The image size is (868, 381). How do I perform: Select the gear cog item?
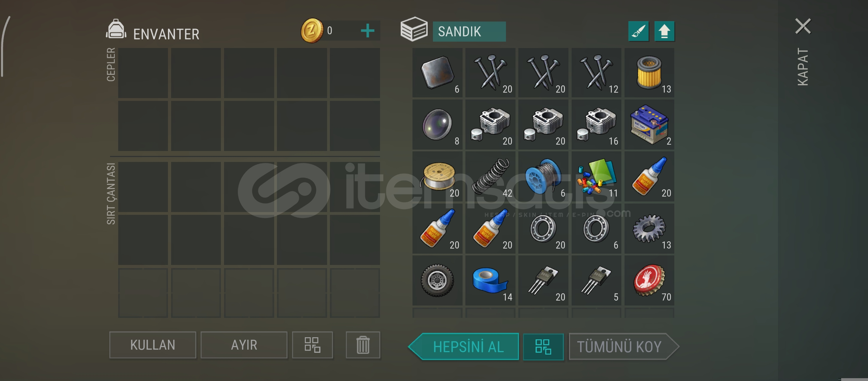649,229
